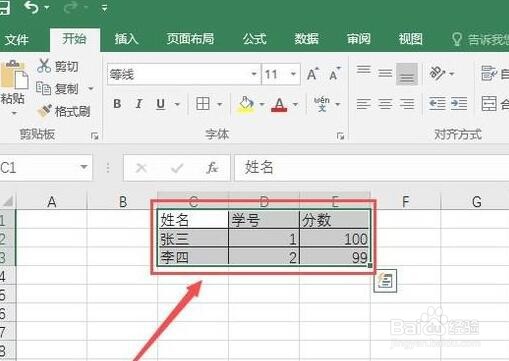Expand the phonetic guide dropdown arrow
This screenshot has height=361, width=509.
338,104
